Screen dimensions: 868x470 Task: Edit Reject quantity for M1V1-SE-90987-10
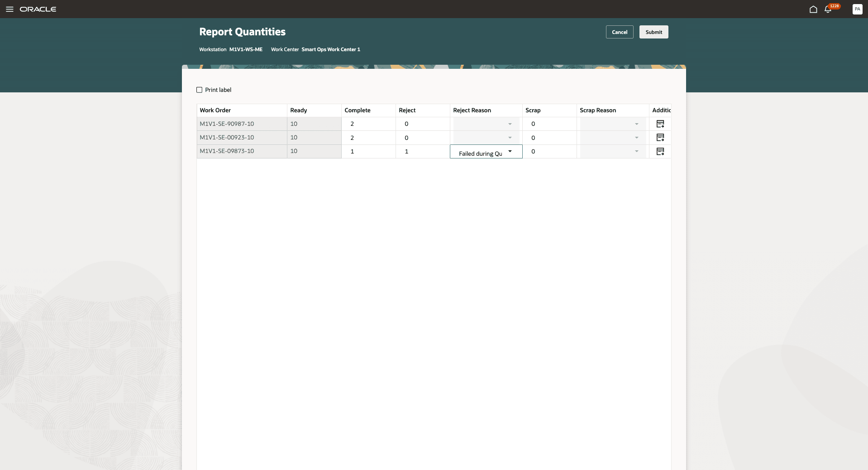[x=423, y=124]
